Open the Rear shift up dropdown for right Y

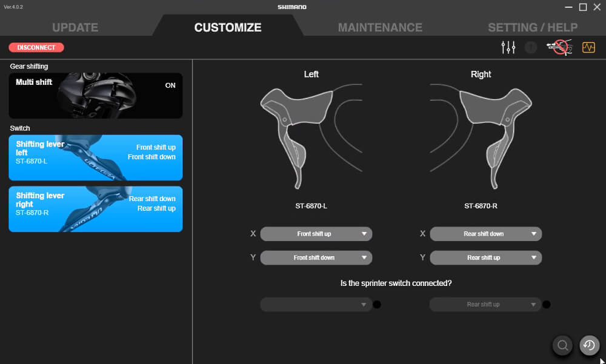[x=485, y=257]
